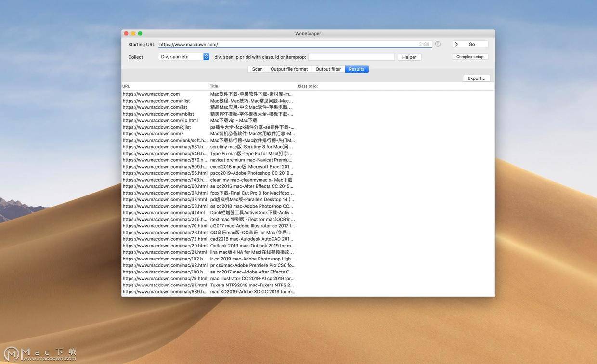Viewport: 597px width, 364px height.
Task: Click the Helper button
Action: tap(409, 57)
